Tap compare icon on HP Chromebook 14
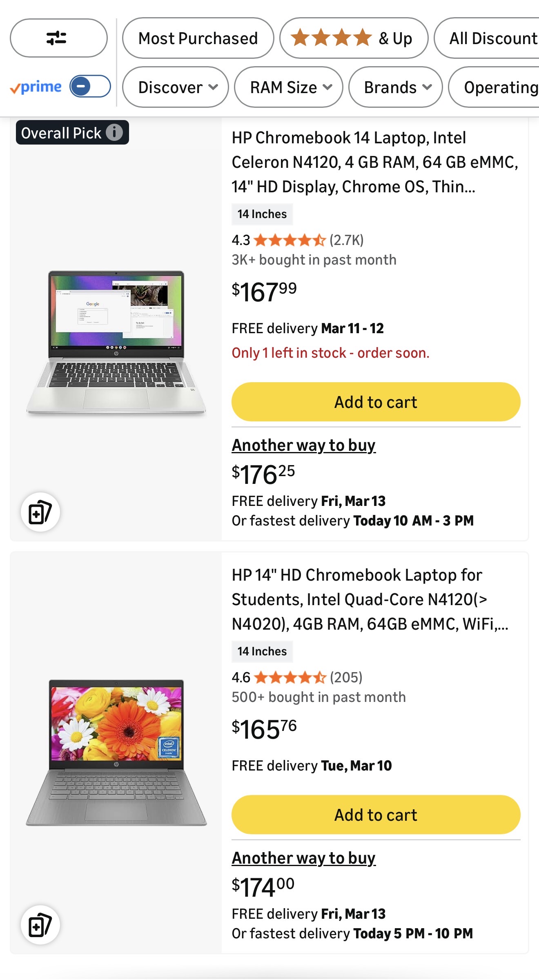Viewport: 539px width, 980px height. 40,512
